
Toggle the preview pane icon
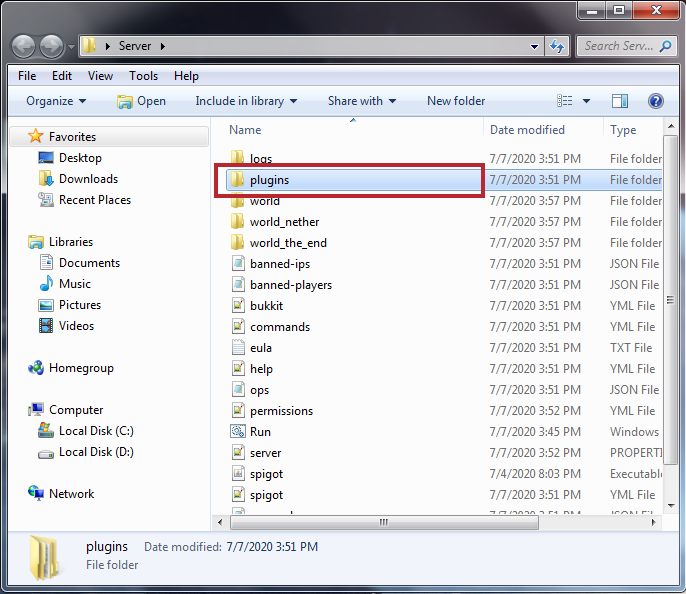coord(620,101)
